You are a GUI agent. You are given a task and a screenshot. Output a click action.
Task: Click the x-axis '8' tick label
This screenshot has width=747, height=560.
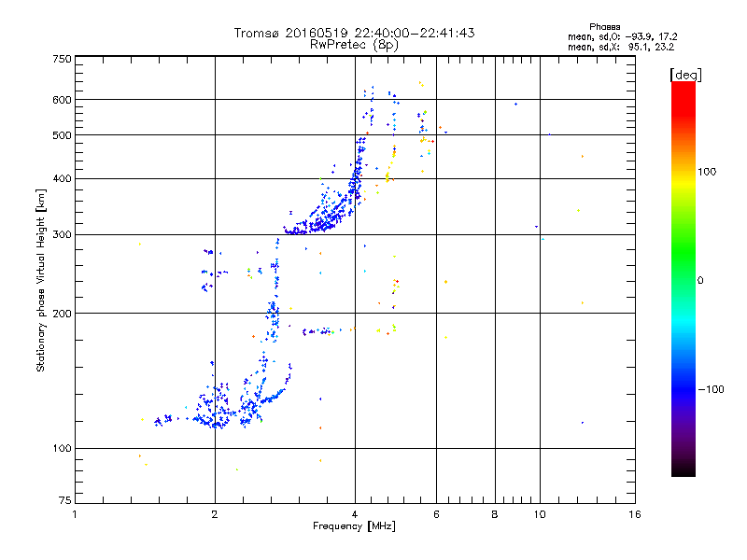click(495, 514)
